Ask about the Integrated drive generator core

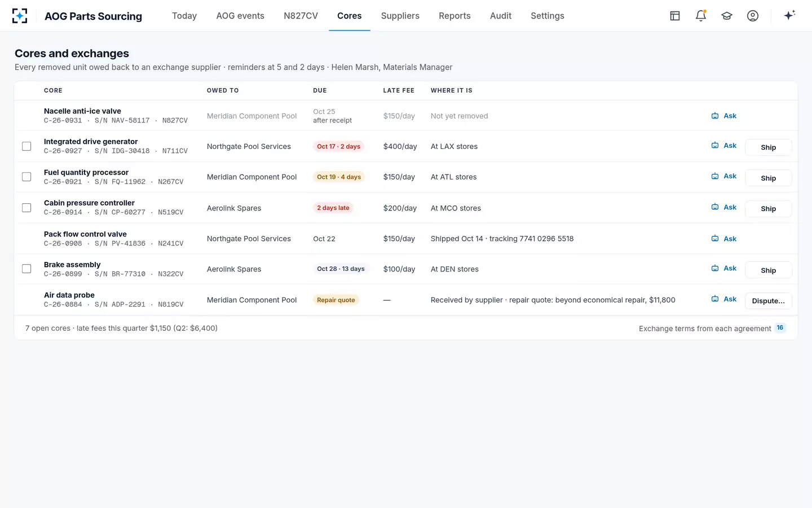(724, 146)
